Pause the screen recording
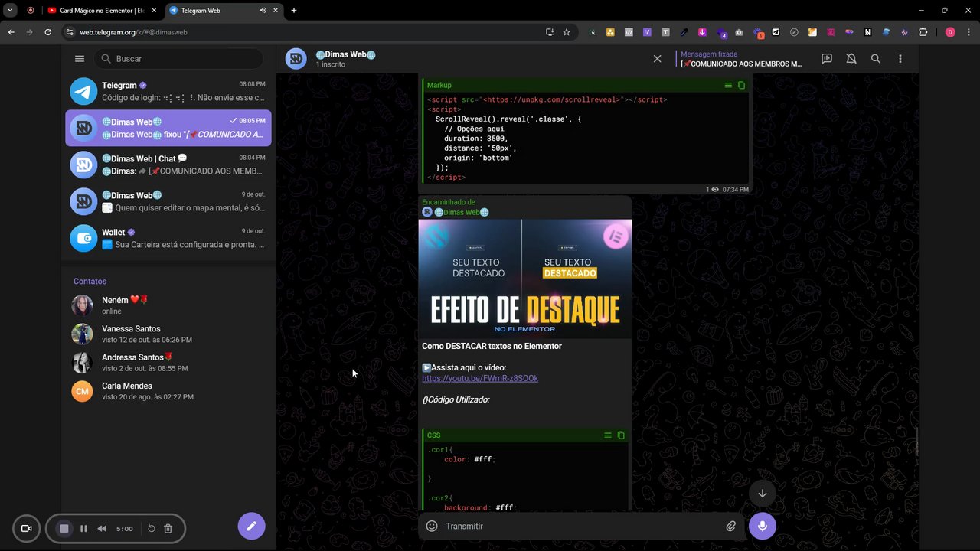This screenshot has width=980, height=551. pyautogui.click(x=83, y=528)
